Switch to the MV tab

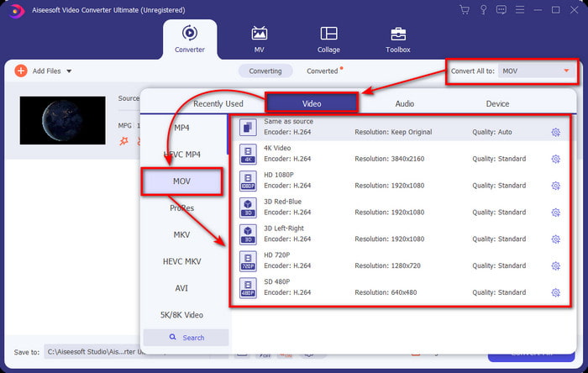pos(259,39)
